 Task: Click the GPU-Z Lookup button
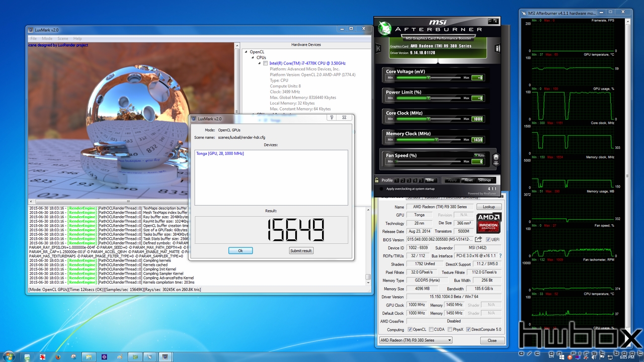click(489, 207)
